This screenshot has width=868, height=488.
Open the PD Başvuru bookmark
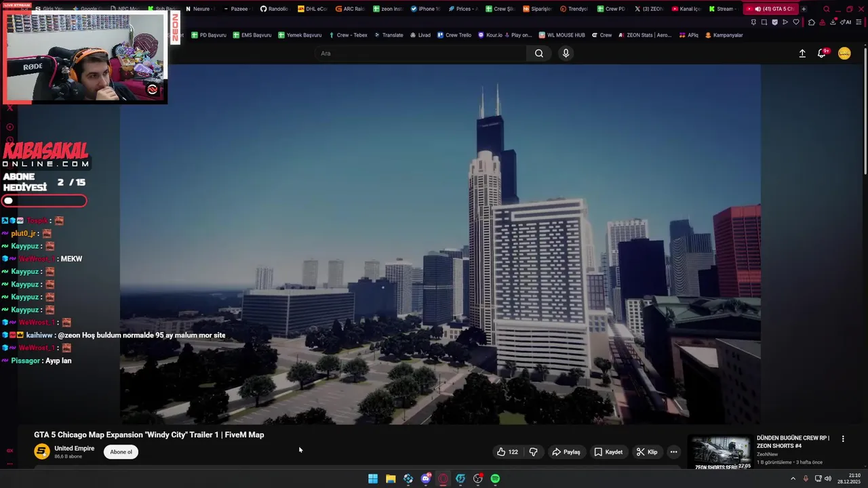point(208,35)
